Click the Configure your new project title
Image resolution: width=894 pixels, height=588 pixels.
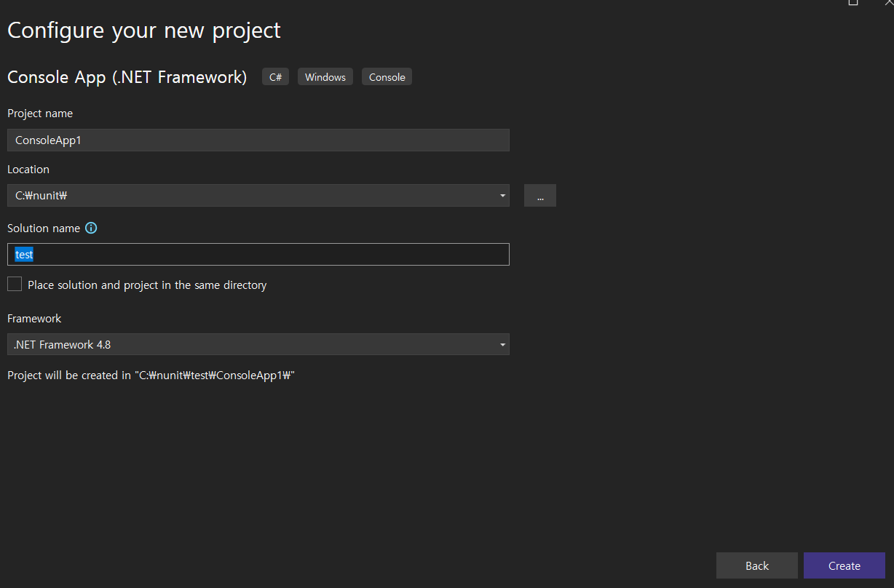(x=143, y=31)
